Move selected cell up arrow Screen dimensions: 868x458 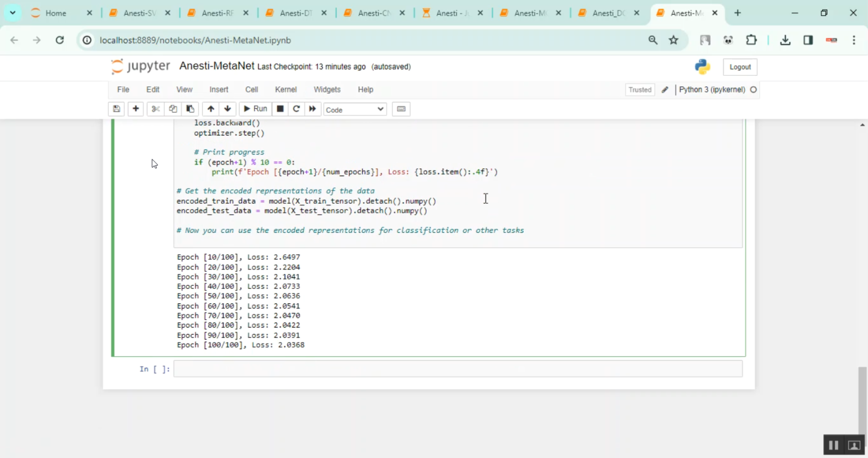[x=211, y=109]
